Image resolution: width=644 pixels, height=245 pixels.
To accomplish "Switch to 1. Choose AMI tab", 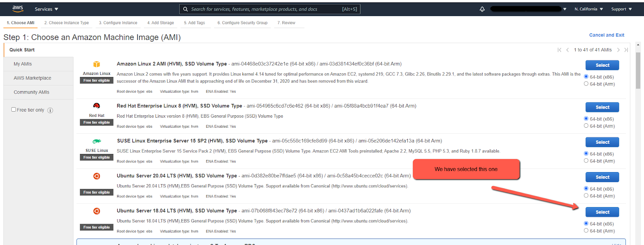I will pos(21,23).
